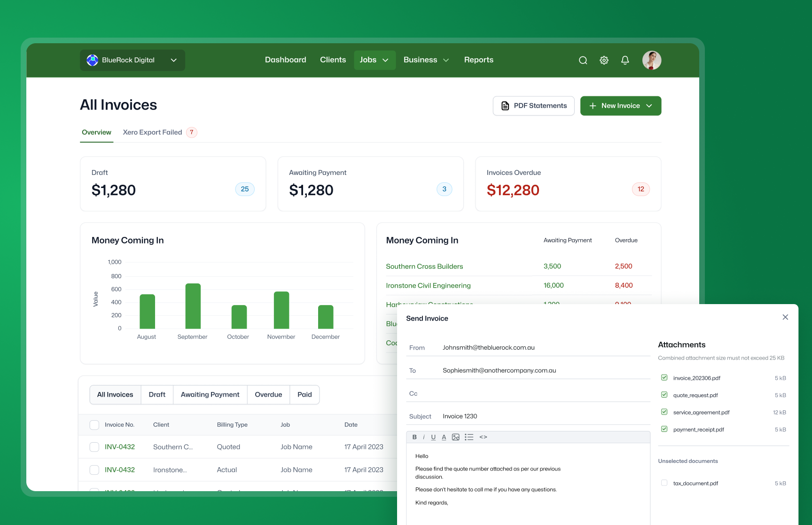Check tax_document.pdf under Unselected documents
The image size is (812, 525).
tap(664, 483)
